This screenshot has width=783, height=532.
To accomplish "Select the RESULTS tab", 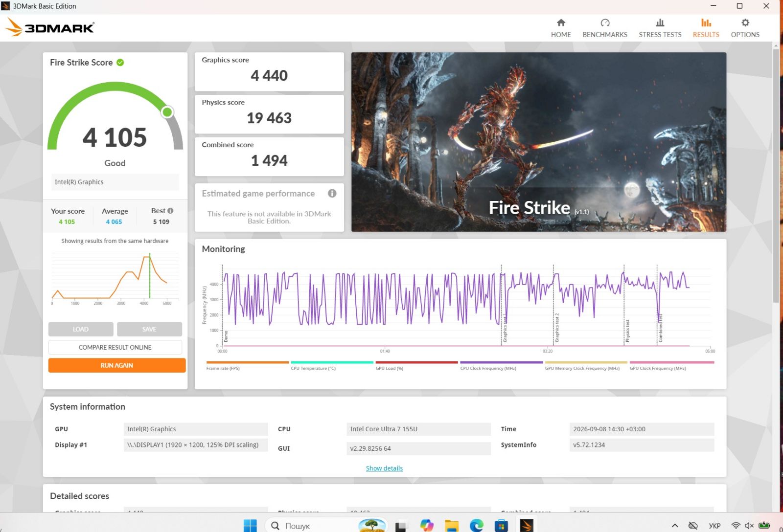I will click(706, 28).
